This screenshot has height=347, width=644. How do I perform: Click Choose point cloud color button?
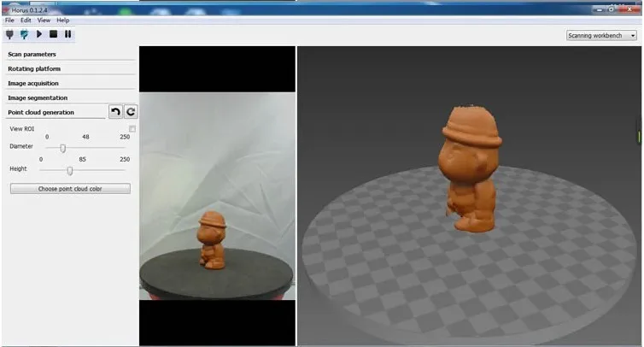pyautogui.click(x=70, y=188)
